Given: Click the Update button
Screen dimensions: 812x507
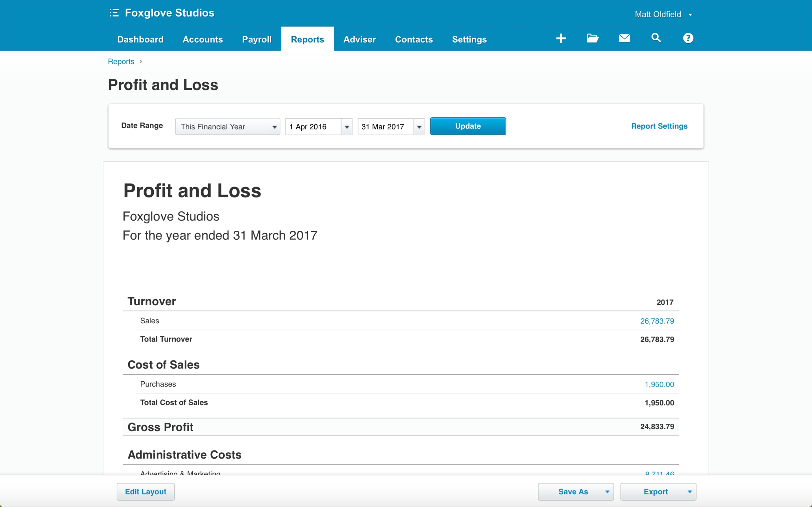Looking at the screenshot, I should pyautogui.click(x=468, y=126).
